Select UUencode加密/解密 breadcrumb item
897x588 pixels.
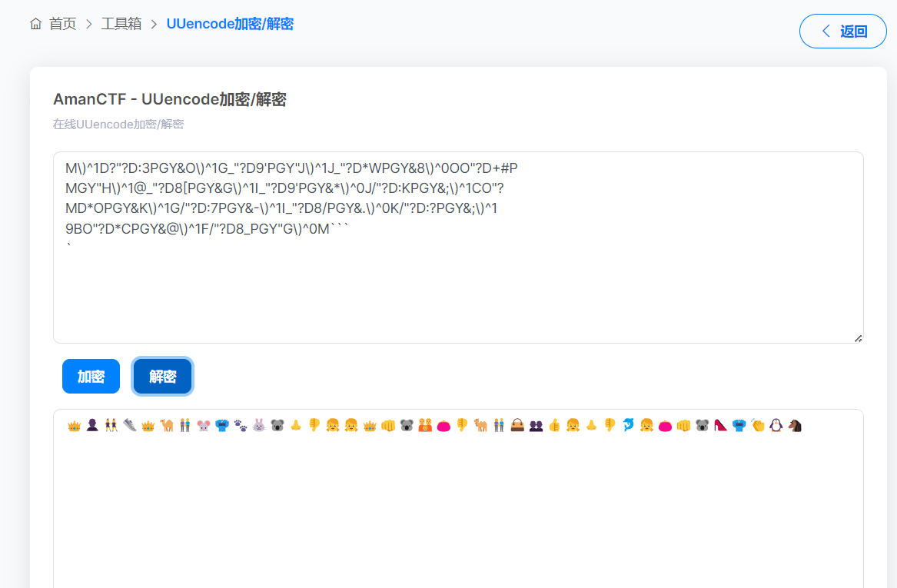(230, 24)
